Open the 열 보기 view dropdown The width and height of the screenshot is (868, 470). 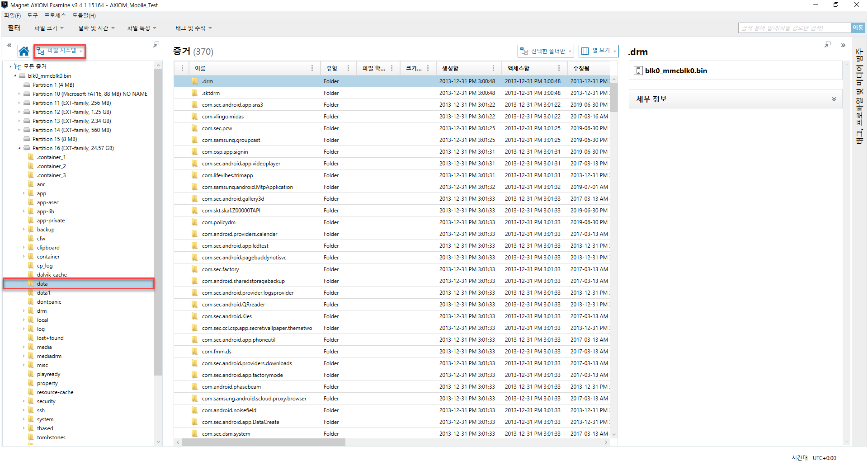pyautogui.click(x=599, y=51)
